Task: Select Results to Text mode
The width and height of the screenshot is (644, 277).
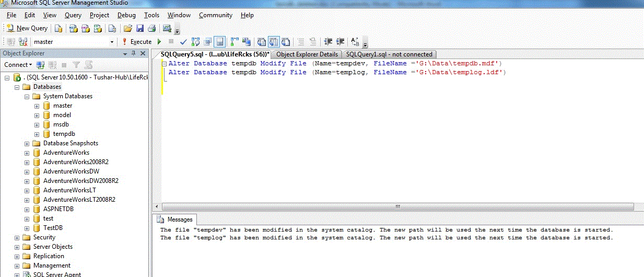Action: [x=262, y=42]
